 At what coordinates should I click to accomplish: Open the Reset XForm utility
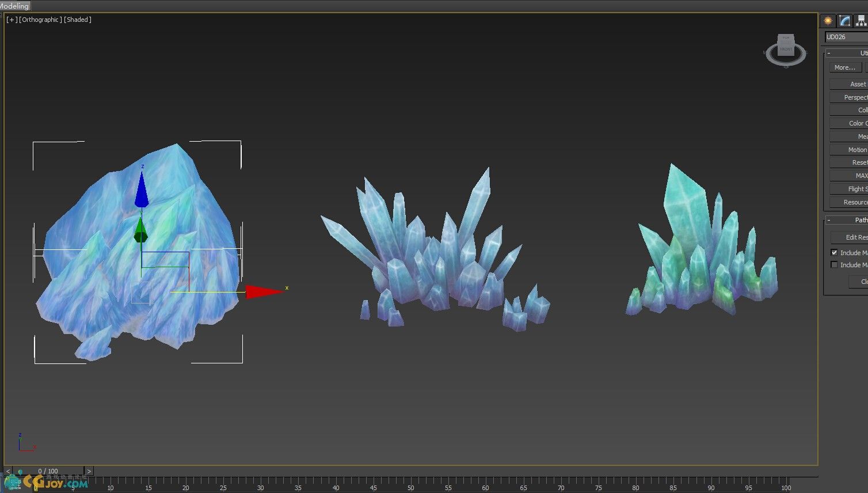click(x=849, y=162)
